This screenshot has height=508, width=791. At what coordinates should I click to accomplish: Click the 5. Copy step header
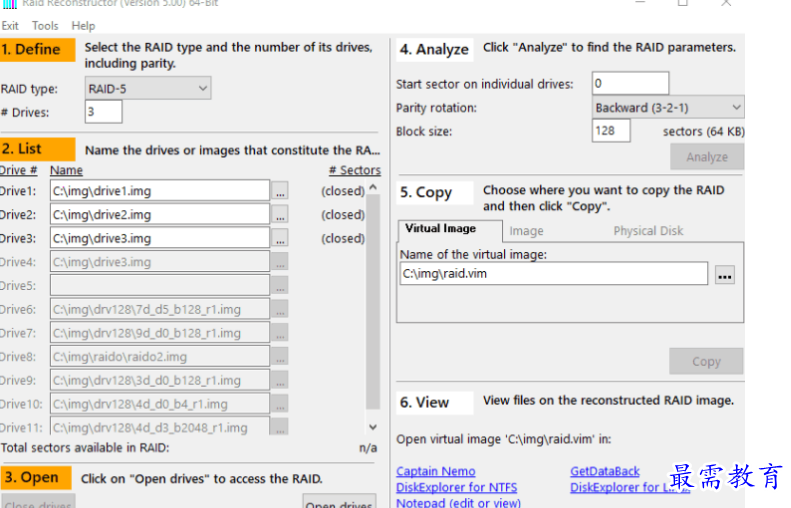pos(434,192)
